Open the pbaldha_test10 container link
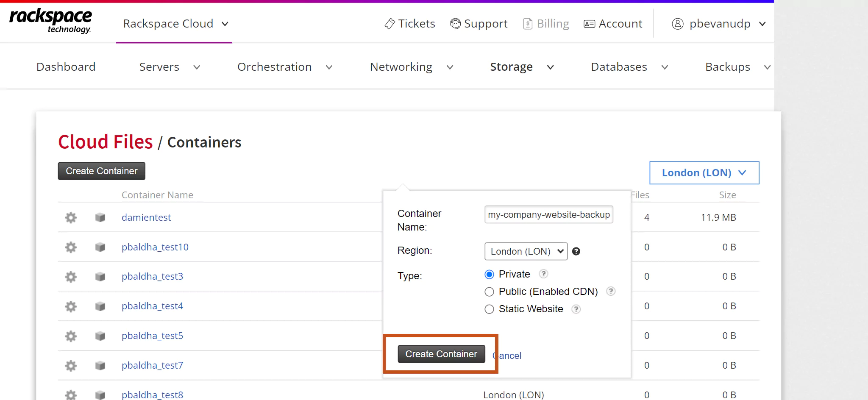This screenshot has height=400, width=868. pyautogui.click(x=155, y=247)
